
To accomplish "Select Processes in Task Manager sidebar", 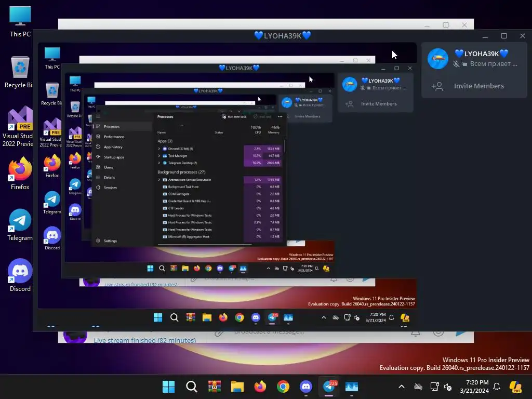I will pyautogui.click(x=123, y=127).
